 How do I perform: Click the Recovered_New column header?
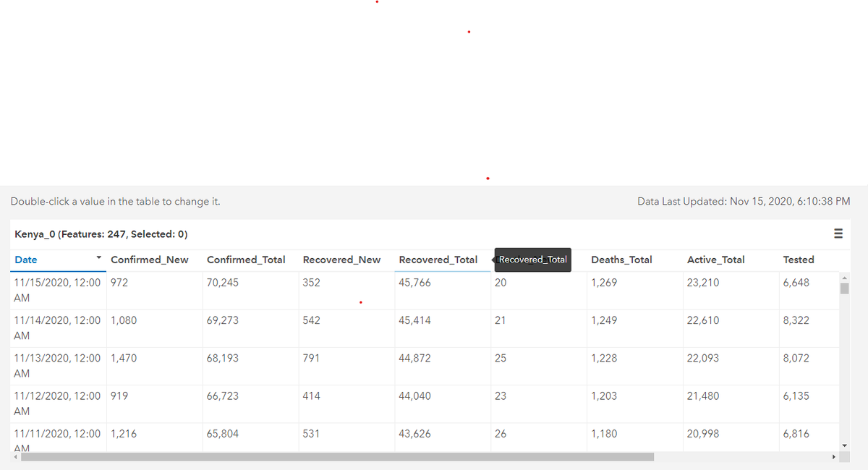(x=341, y=260)
